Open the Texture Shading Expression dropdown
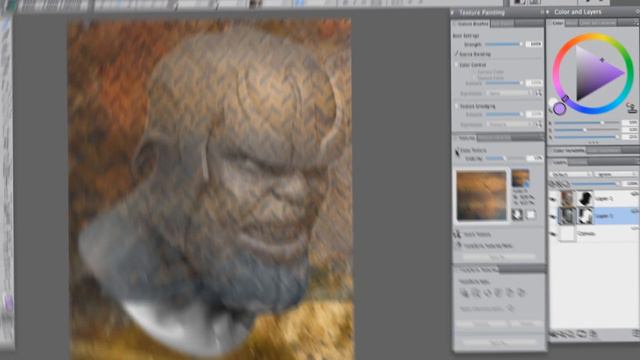640x360 pixels. click(510, 124)
